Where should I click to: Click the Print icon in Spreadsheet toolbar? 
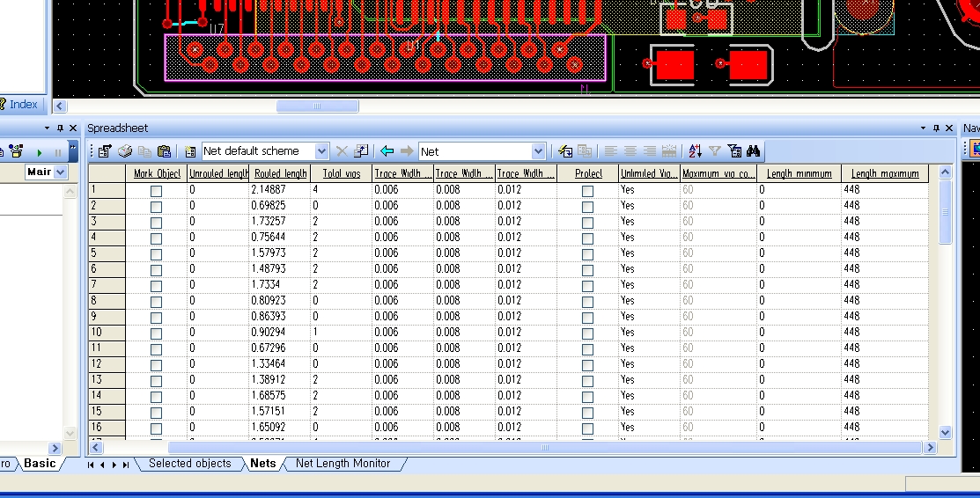coord(125,151)
